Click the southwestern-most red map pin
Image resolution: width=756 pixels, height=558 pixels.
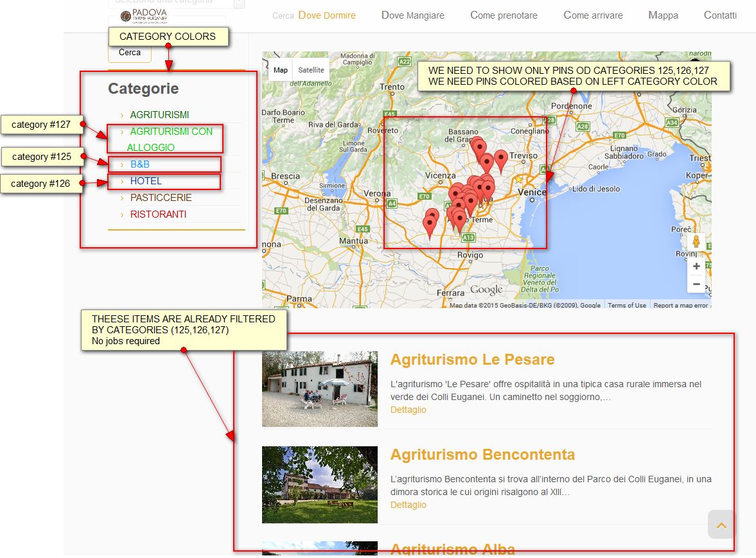coord(429,227)
